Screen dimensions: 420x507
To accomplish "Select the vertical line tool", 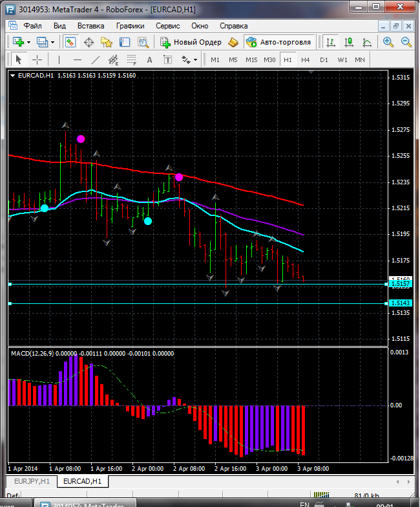I will pyautogui.click(x=59, y=59).
